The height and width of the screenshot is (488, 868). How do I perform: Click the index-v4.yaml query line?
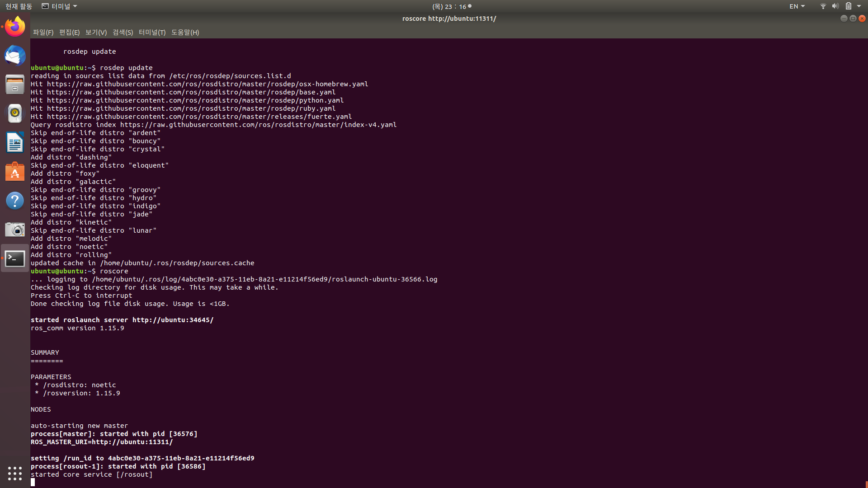213,125
